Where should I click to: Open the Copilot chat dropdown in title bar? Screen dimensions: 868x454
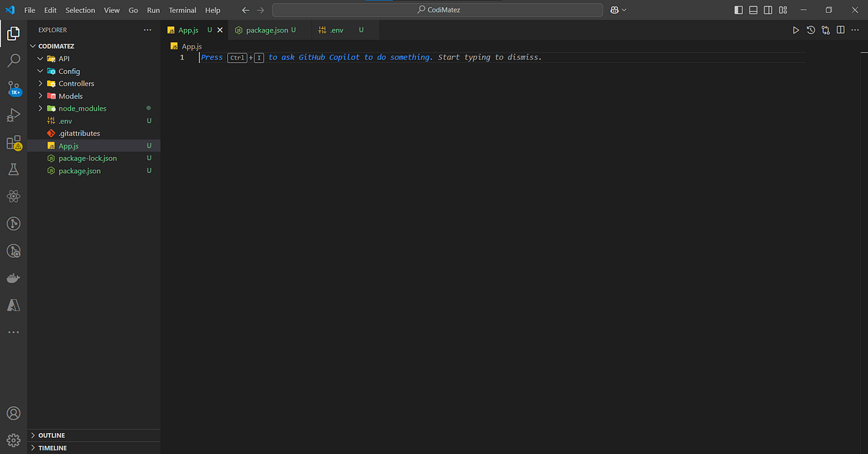pyautogui.click(x=618, y=9)
